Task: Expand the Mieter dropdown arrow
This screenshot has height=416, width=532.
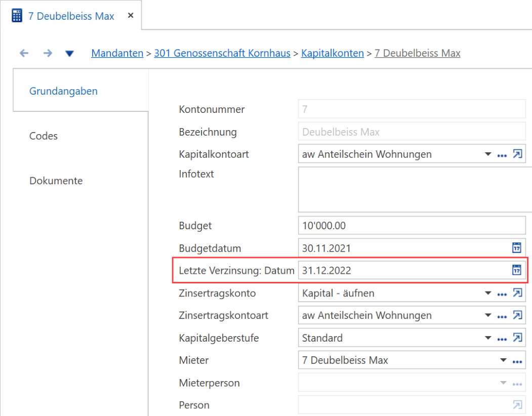Action: 504,360
